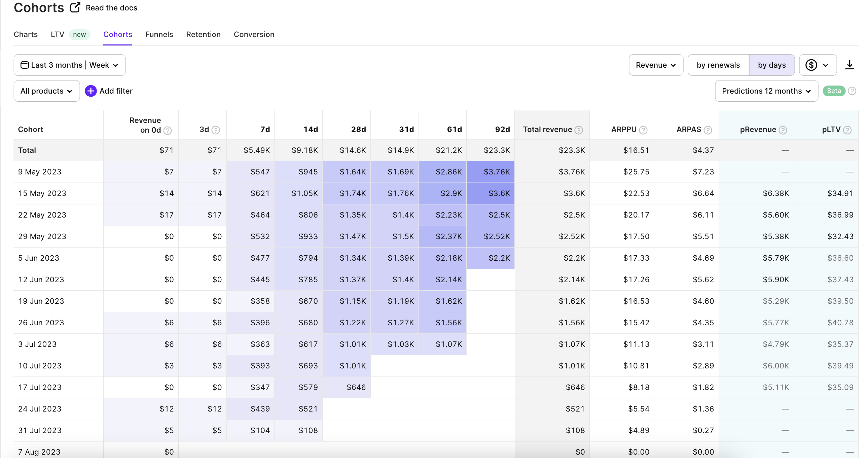This screenshot has height=458, width=868.
Task: Click help icon next to pLTV header
Action: (847, 130)
